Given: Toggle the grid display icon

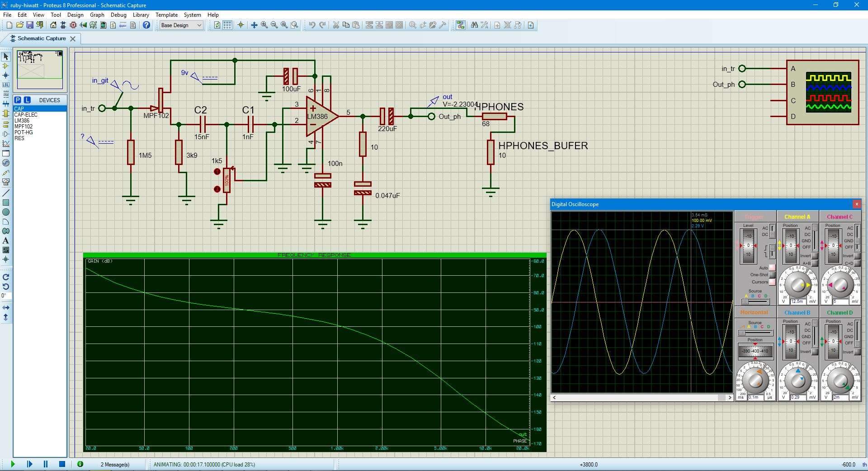Looking at the screenshot, I should (227, 25).
